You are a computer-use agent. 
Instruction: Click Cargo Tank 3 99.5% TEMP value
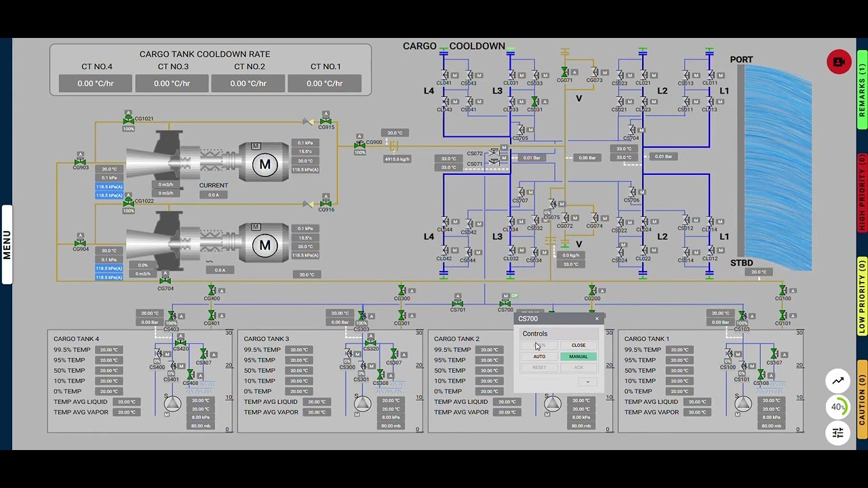tap(299, 350)
